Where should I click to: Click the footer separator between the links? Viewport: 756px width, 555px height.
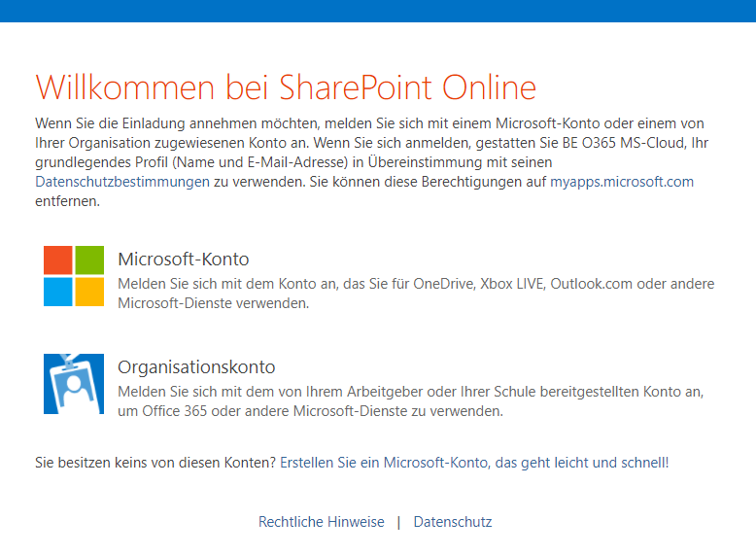(398, 522)
